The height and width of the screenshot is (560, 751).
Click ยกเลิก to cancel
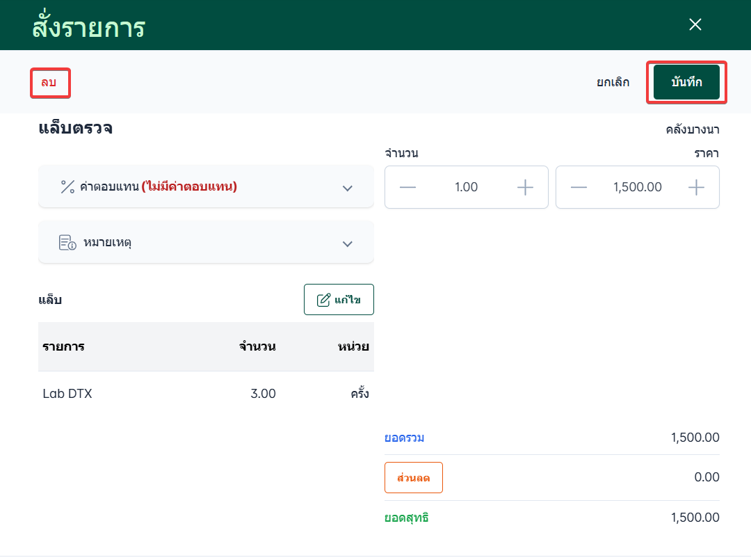(x=613, y=82)
